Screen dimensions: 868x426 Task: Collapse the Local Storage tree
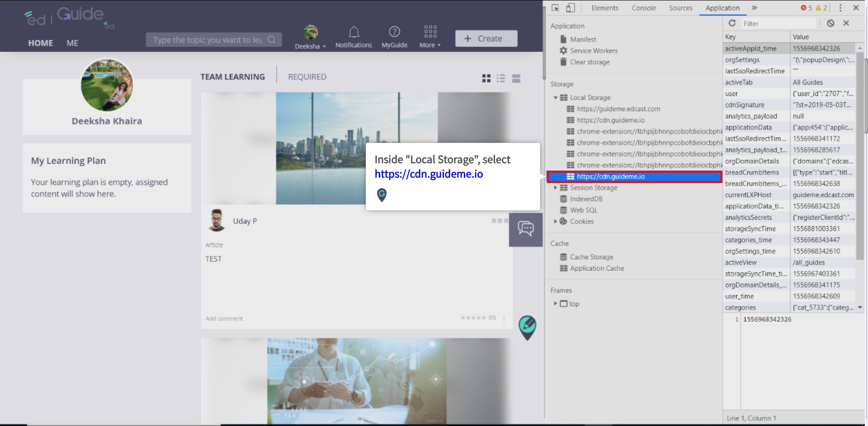(556, 98)
